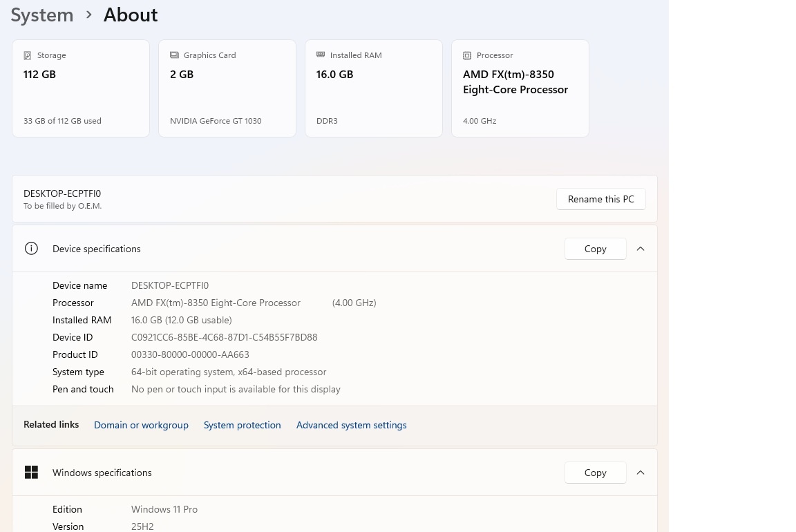Screen dimensions: 796x532
Task: Click the Windows specifications logo icon
Action: (32, 473)
